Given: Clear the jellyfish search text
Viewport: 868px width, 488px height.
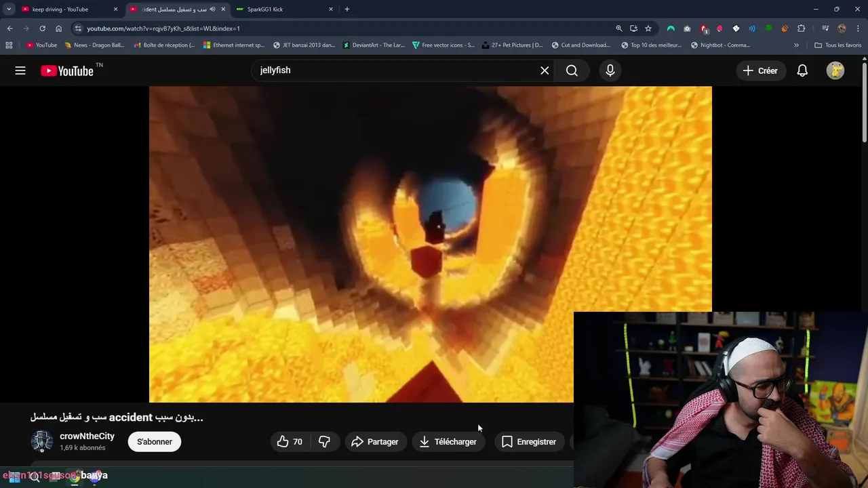Looking at the screenshot, I should click(545, 70).
